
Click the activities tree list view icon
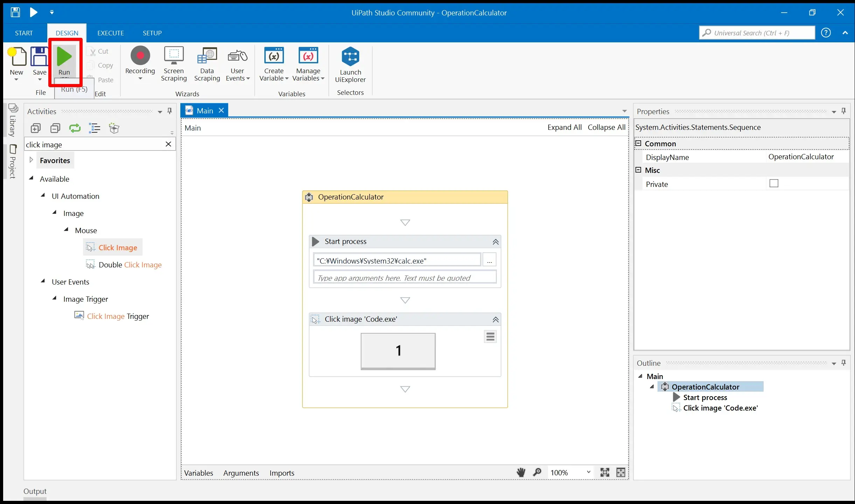point(95,128)
